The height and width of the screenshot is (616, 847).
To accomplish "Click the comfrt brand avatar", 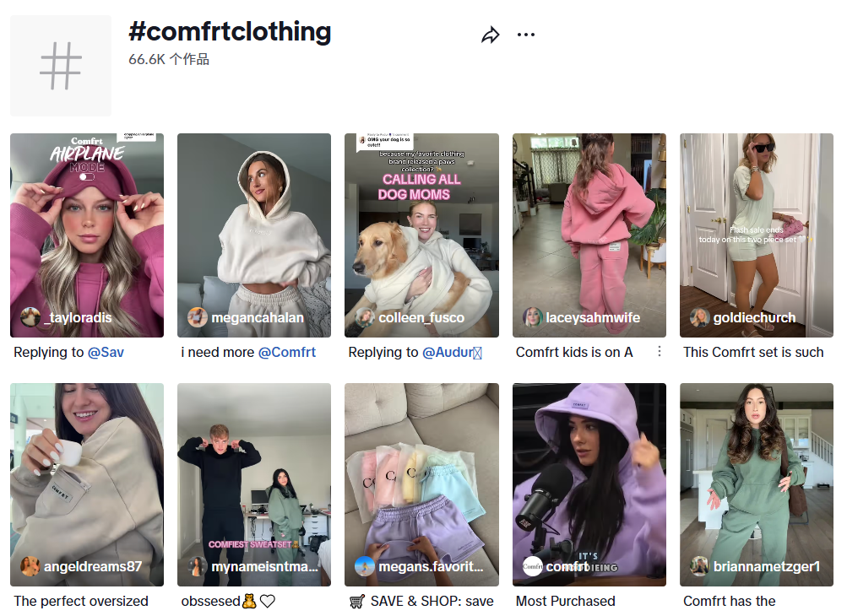I will pyautogui.click(x=532, y=566).
